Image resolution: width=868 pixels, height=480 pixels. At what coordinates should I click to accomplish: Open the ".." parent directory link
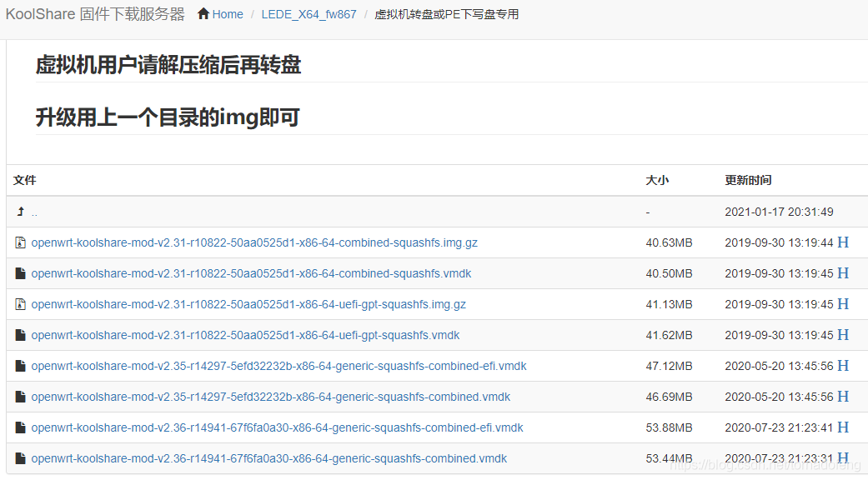pyautogui.click(x=34, y=212)
